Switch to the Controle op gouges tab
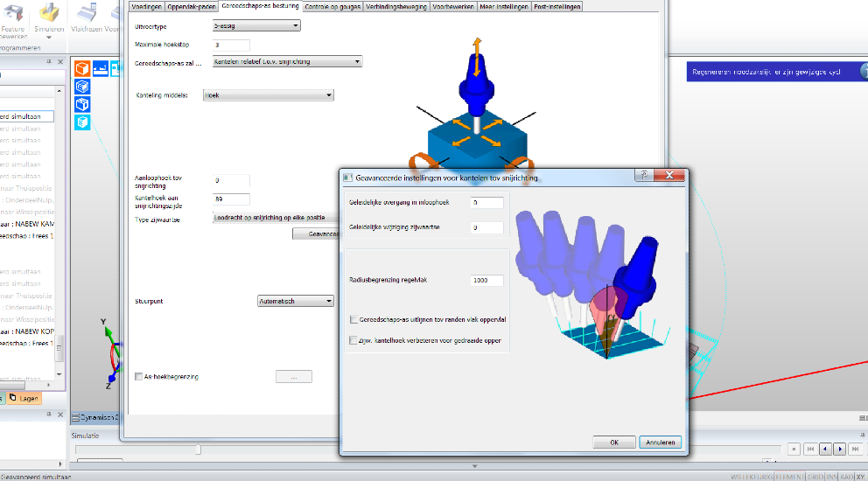 (x=332, y=7)
